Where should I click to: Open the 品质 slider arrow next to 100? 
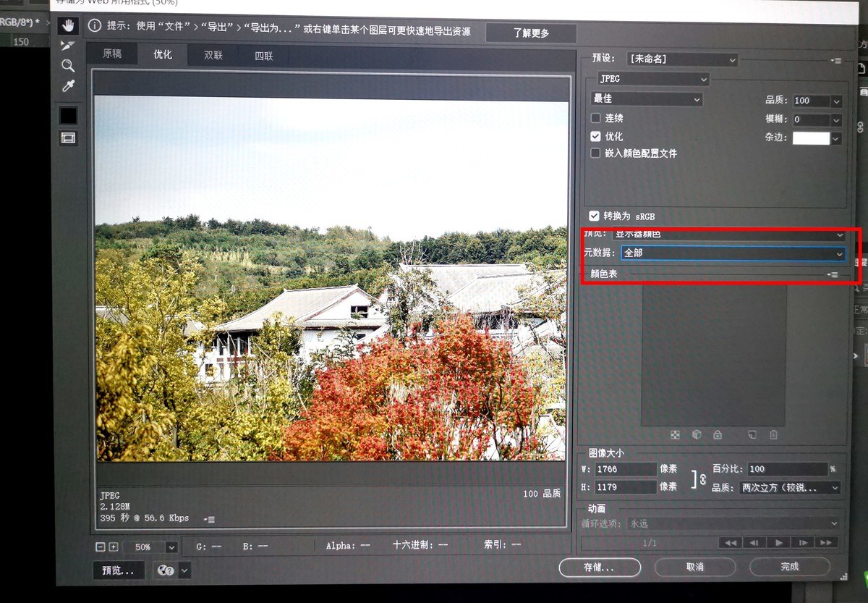[837, 101]
